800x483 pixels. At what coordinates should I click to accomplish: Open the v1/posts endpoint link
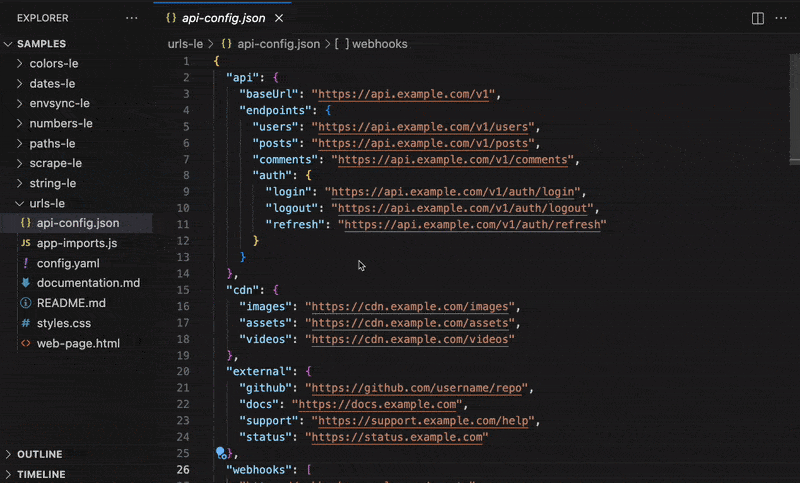[423, 143]
